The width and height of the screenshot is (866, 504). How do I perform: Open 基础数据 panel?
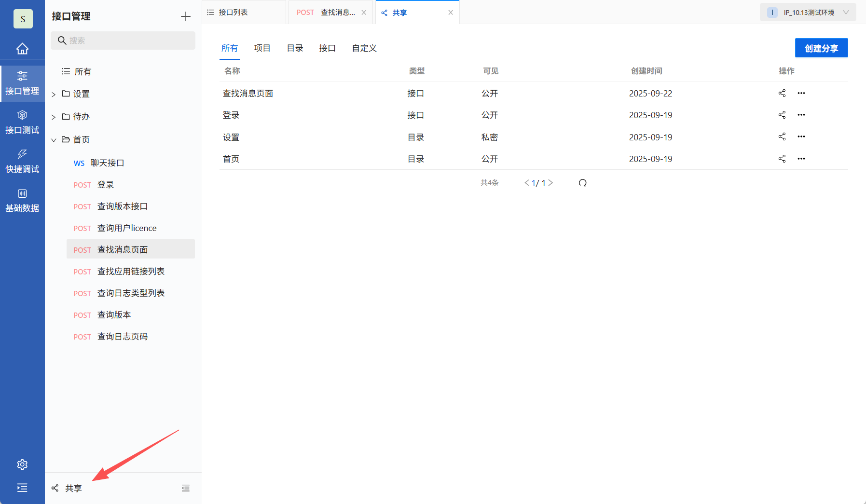[x=22, y=200]
